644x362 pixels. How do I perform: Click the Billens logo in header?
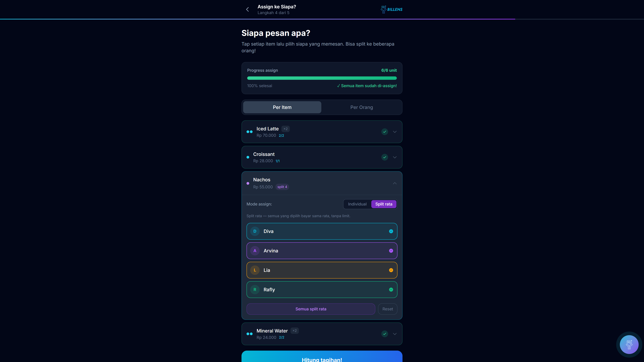point(391,10)
